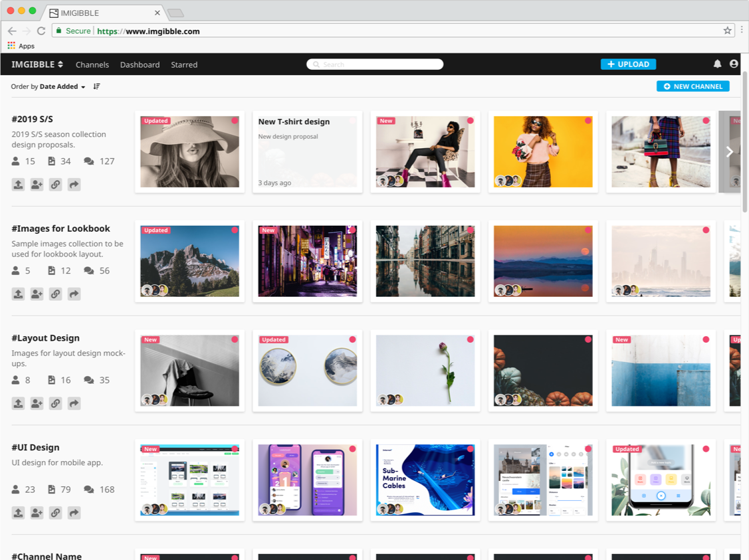This screenshot has width=749, height=560.
Task: Expand the IMIGIBBLE workspace switcher
Action: 37,64
